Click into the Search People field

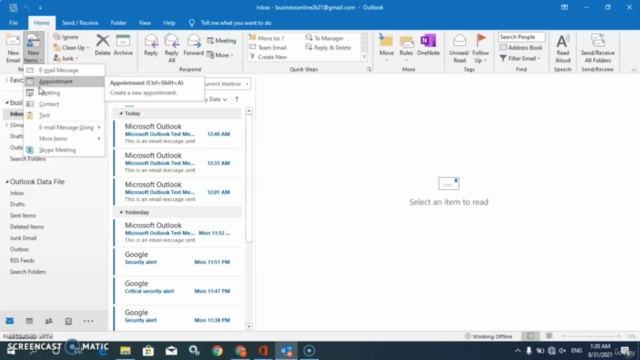click(x=522, y=37)
